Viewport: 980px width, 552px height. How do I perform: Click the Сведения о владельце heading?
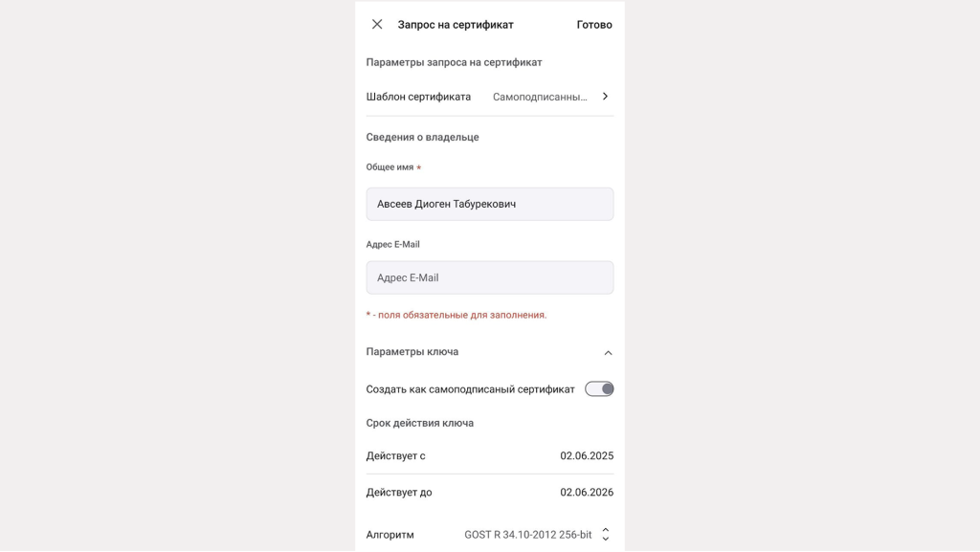[x=422, y=137]
